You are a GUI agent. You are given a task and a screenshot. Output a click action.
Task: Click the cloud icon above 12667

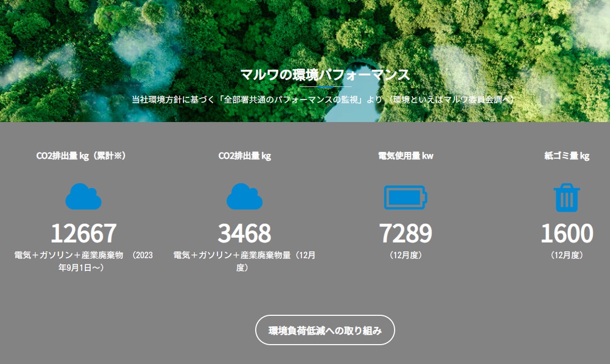coord(83,196)
